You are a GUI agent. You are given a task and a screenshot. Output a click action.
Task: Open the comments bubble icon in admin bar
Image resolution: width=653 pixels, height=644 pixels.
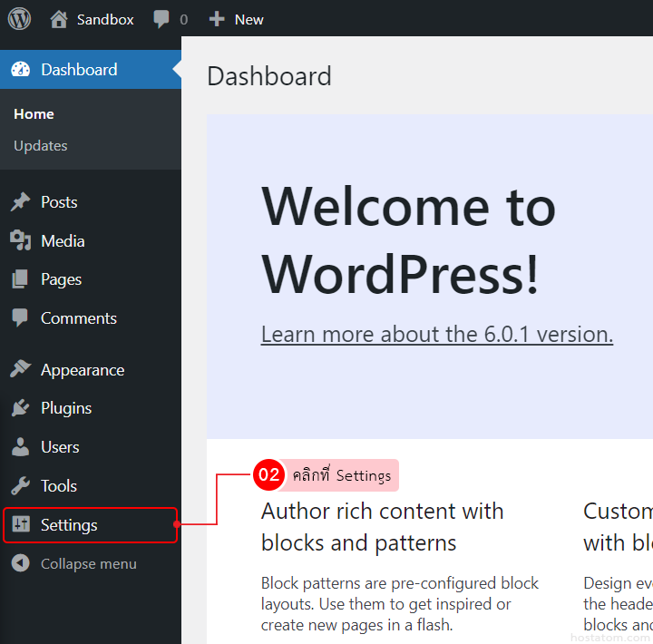coord(161,19)
